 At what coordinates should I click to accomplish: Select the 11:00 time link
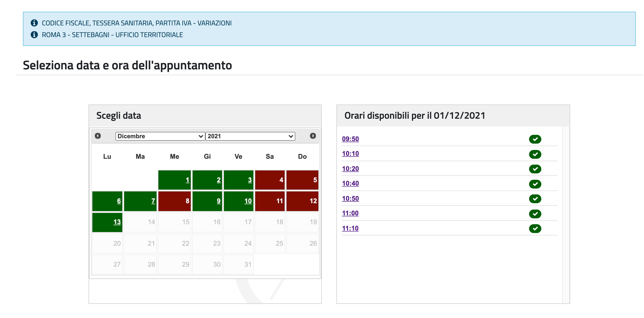point(350,213)
